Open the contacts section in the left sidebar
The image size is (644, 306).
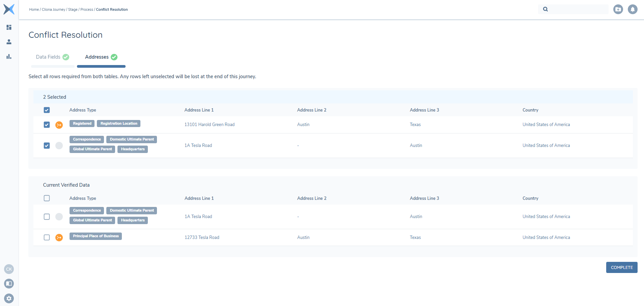click(x=9, y=42)
